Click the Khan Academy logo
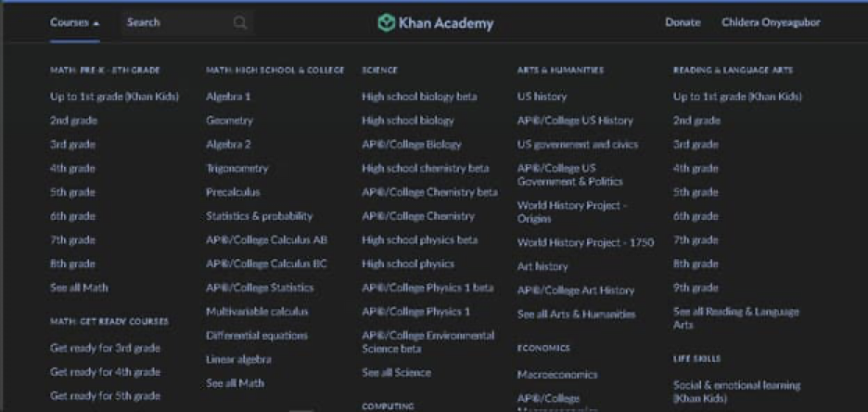 436,22
